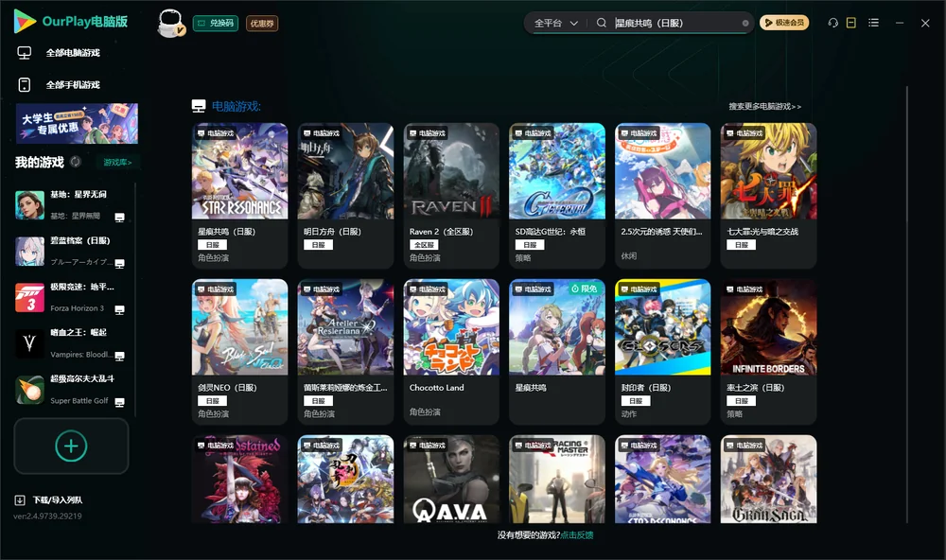Click PC icon beside Forza Horizon 3
The height and width of the screenshot is (560, 946).
119,310
